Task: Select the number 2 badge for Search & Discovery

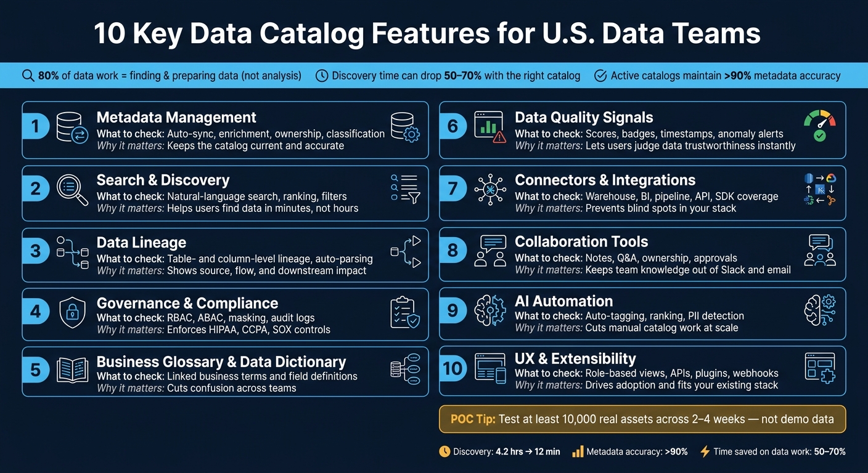Action: pos(36,188)
